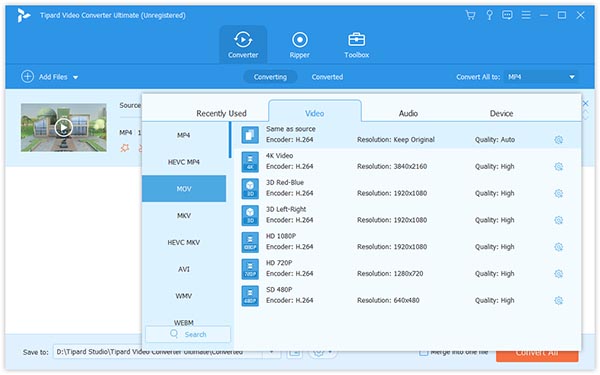The width and height of the screenshot is (600, 375).
Task: Choose AVI in the format list
Action: (184, 269)
